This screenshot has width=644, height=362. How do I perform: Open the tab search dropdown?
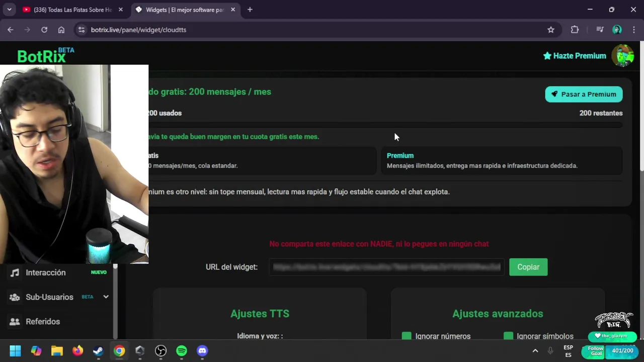pos(9,10)
